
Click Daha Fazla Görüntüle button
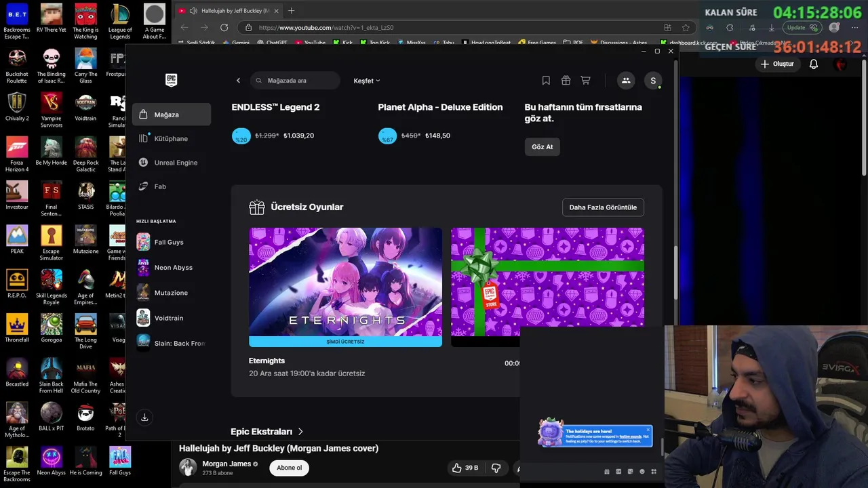pos(603,207)
